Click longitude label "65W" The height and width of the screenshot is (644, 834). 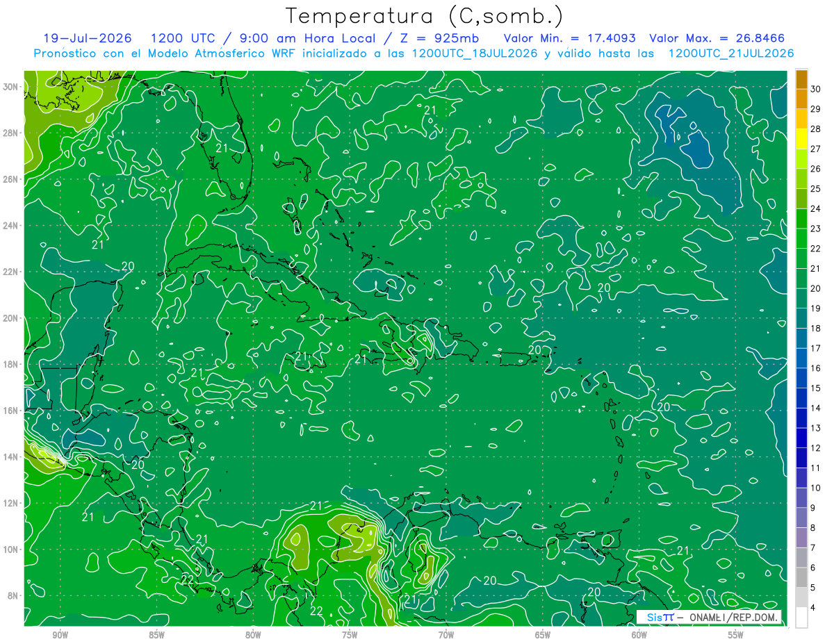coord(543,635)
